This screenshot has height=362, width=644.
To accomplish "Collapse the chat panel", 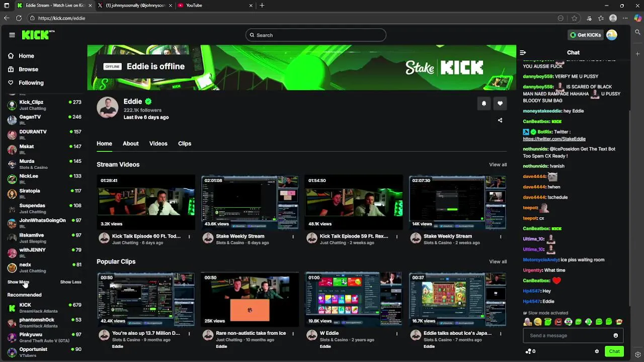I will click(x=523, y=52).
